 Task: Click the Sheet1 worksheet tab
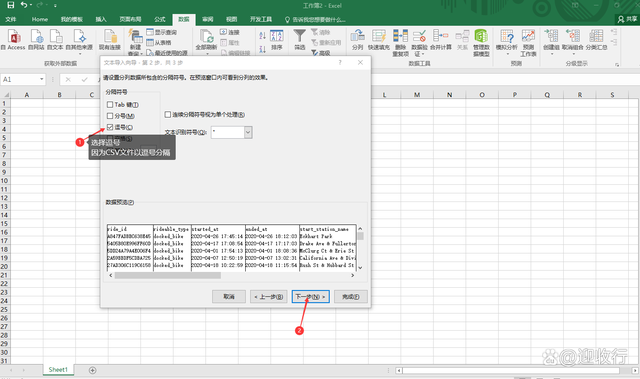[58, 370]
